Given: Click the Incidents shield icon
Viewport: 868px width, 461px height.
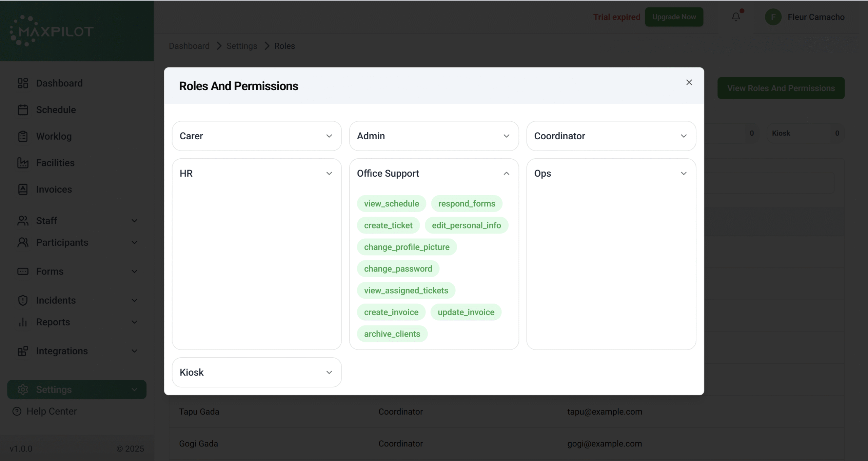Looking at the screenshot, I should (x=23, y=300).
